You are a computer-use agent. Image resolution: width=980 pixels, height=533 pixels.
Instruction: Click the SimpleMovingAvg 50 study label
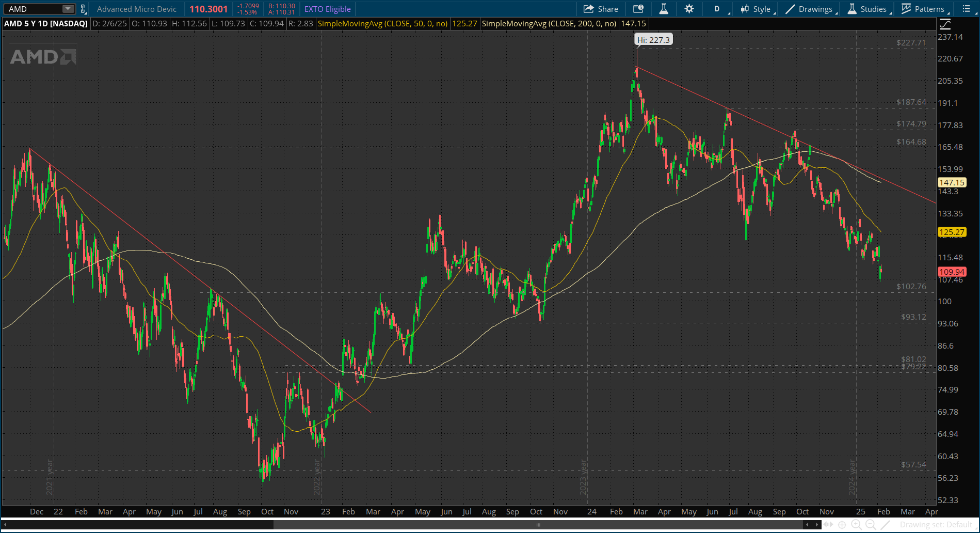coord(383,23)
